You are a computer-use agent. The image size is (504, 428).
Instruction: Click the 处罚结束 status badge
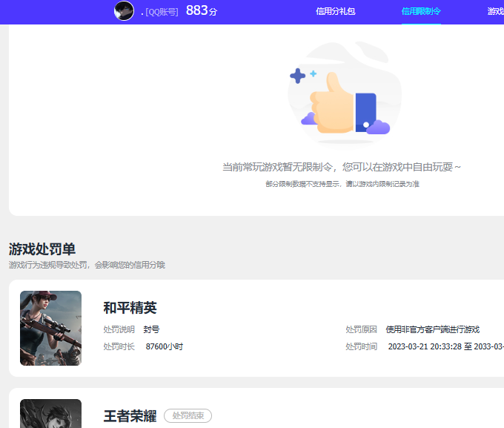pos(188,416)
